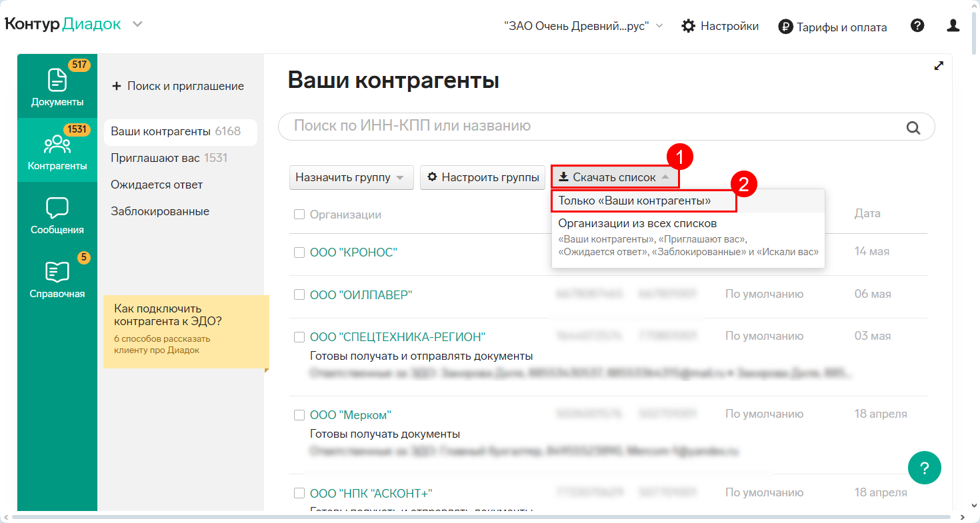Viewport: 980px width, 523px height.
Task: Open Как подключить контрагента к ЭДО note
Action: [x=186, y=332]
